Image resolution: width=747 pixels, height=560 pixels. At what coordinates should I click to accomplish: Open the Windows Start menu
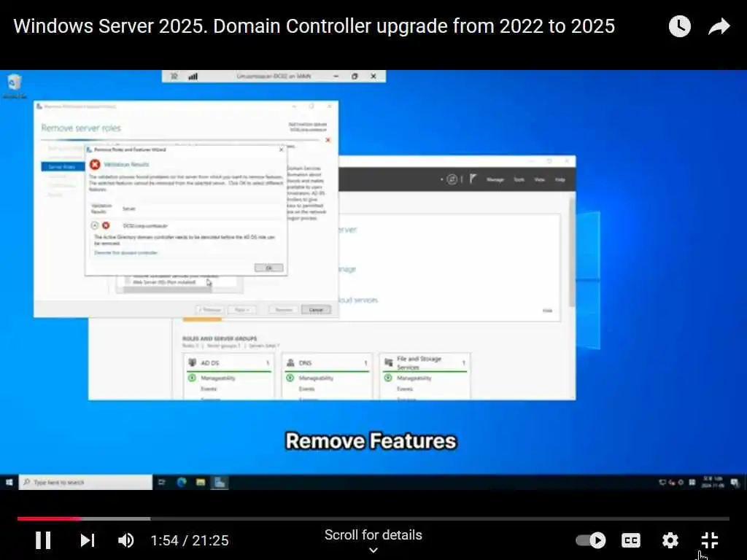coord(9,483)
